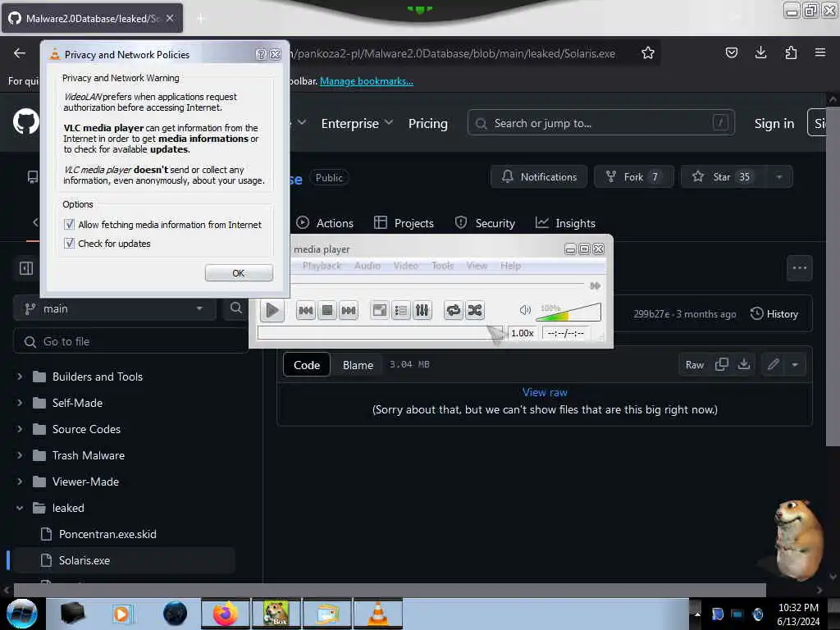The height and width of the screenshot is (630, 840).
Task: Download raw file icon
Action: coord(743,365)
